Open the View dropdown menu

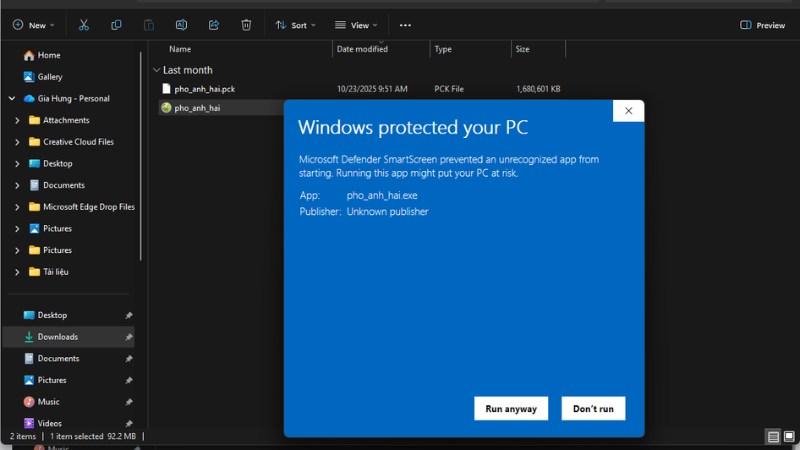click(354, 25)
